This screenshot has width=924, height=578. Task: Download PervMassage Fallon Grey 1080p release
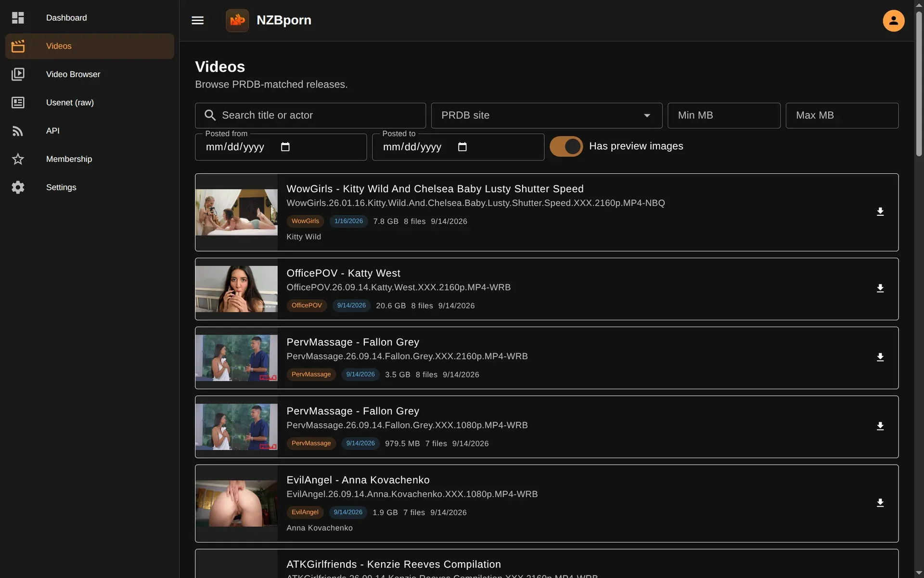click(880, 426)
